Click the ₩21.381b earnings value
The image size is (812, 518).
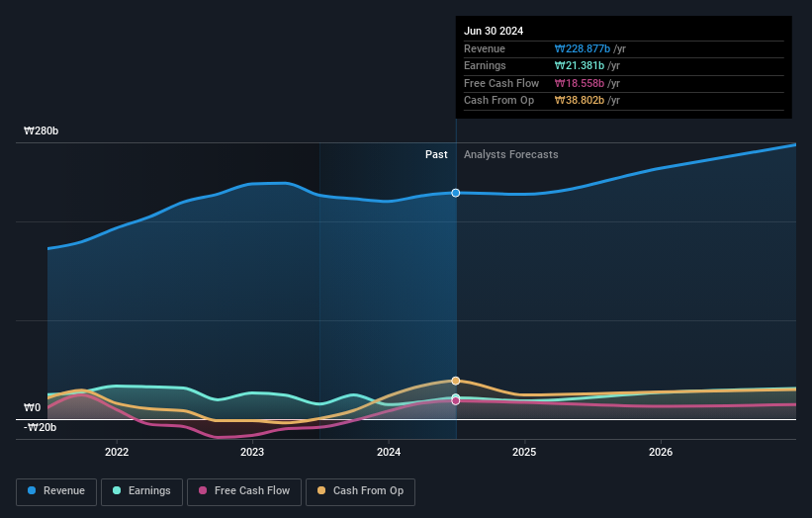579,65
